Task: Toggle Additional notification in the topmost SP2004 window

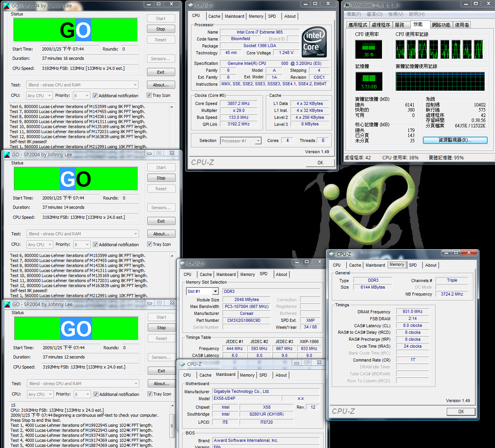Action: point(95,96)
